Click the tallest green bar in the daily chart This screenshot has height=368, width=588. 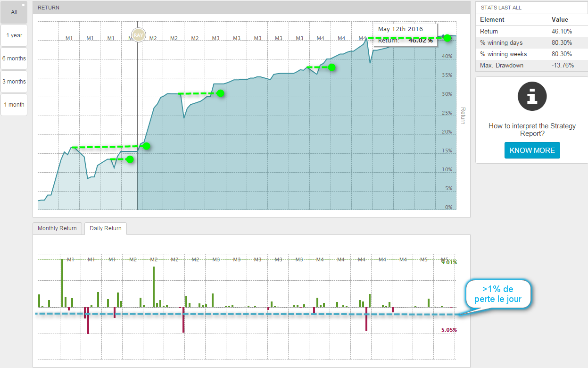pos(62,283)
